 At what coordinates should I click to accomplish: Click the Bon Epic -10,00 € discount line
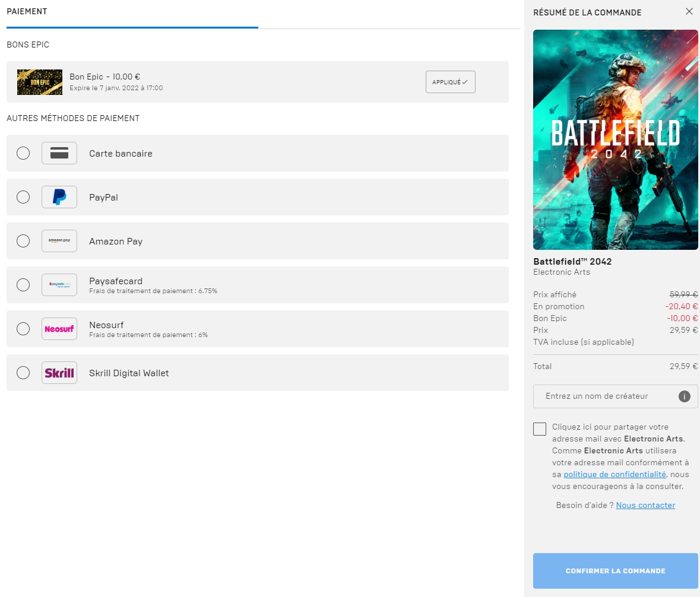[x=615, y=318]
